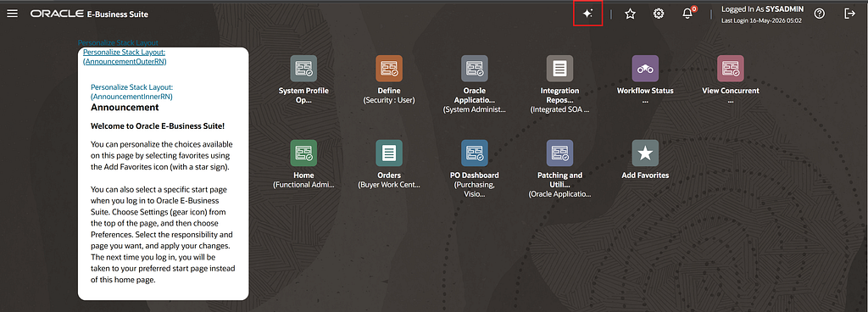
Task: Click the Oracle E-Business Suite logo
Action: (89, 14)
